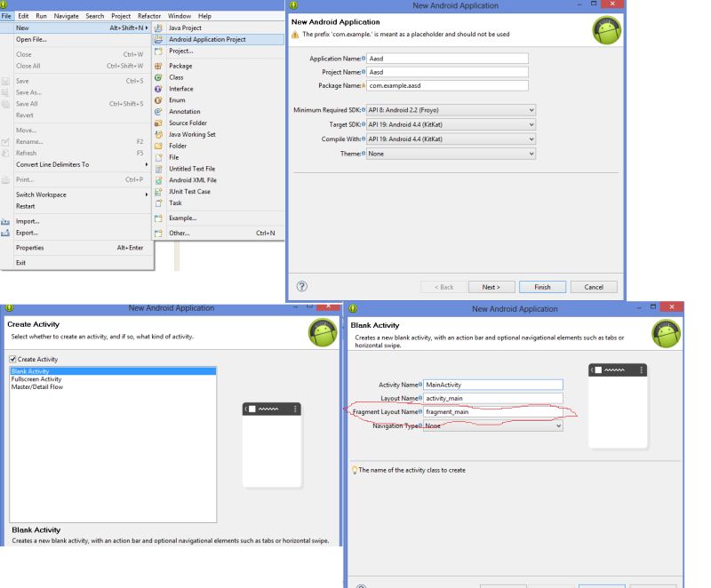Viewport: 711px width, 588px height.
Task: Click the JUnit Test Case icon
Action: pos(158,192)
